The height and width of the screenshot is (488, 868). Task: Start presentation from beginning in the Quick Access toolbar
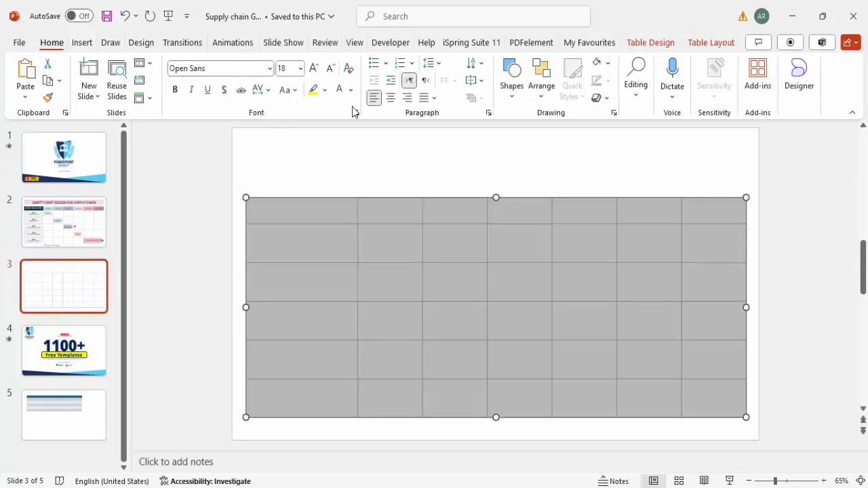tap(169, 16)
